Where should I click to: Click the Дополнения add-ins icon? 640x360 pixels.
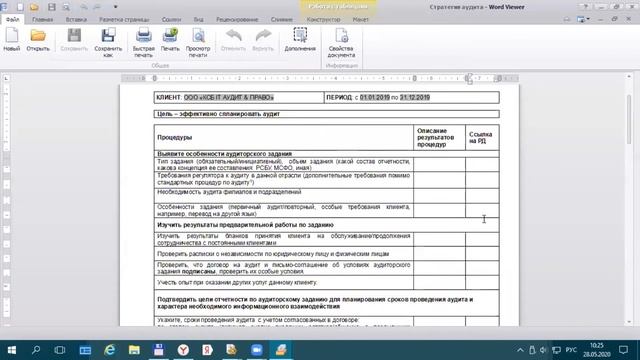(300, 36)
